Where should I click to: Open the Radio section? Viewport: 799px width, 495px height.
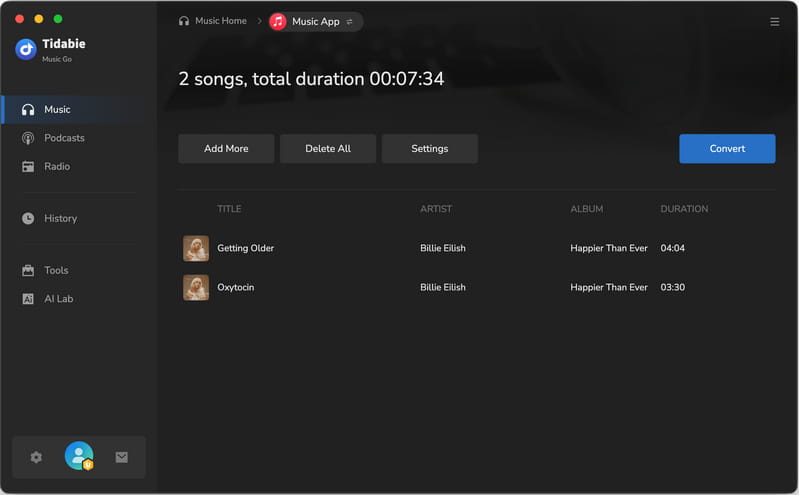tap(57, 167)
